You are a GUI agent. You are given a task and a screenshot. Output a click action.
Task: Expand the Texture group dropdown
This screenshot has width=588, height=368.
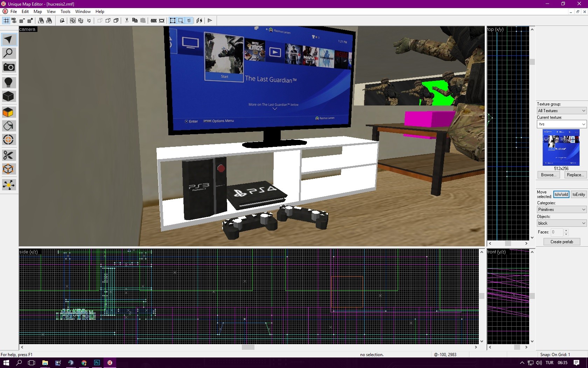click(x=562, y=111)
